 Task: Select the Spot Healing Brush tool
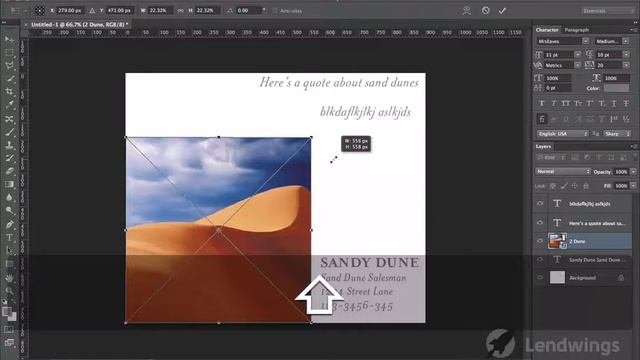tap(9, 119)
